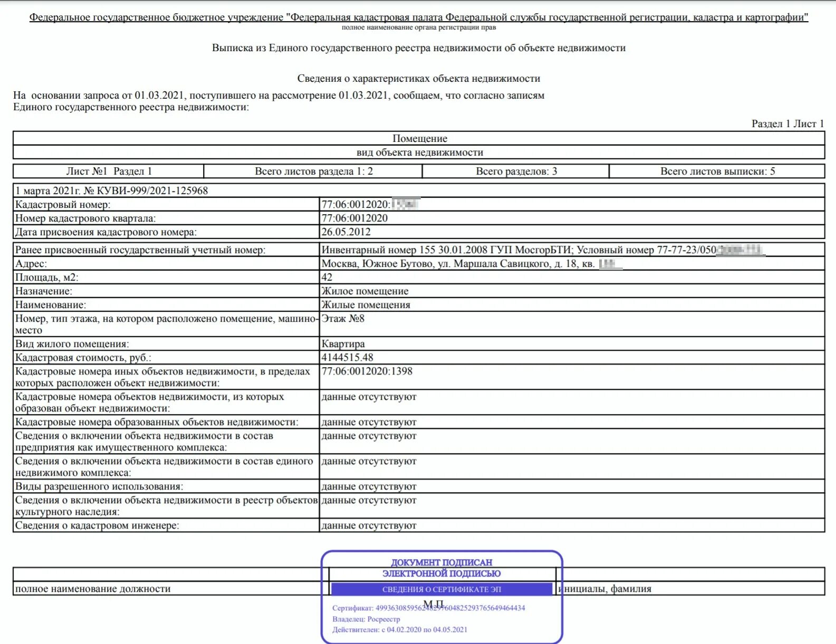Viewport: 836px width, 644px height.
Task: Select the 'Адрес:' label
Action: 31,264
